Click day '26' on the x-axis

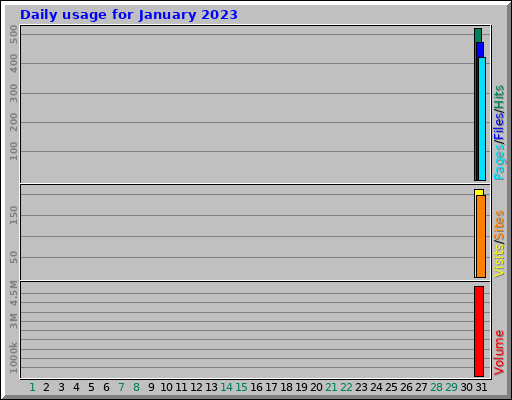click(x=406, y=387)
